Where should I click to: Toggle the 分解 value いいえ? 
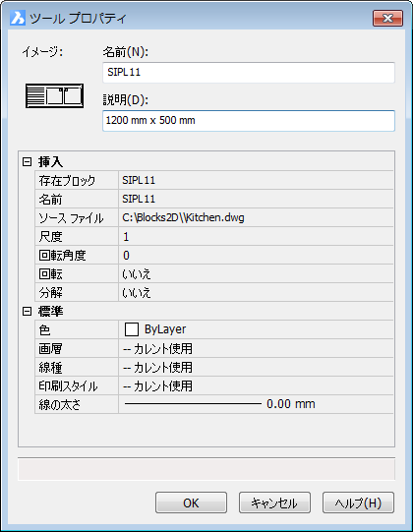pos(256,292)
